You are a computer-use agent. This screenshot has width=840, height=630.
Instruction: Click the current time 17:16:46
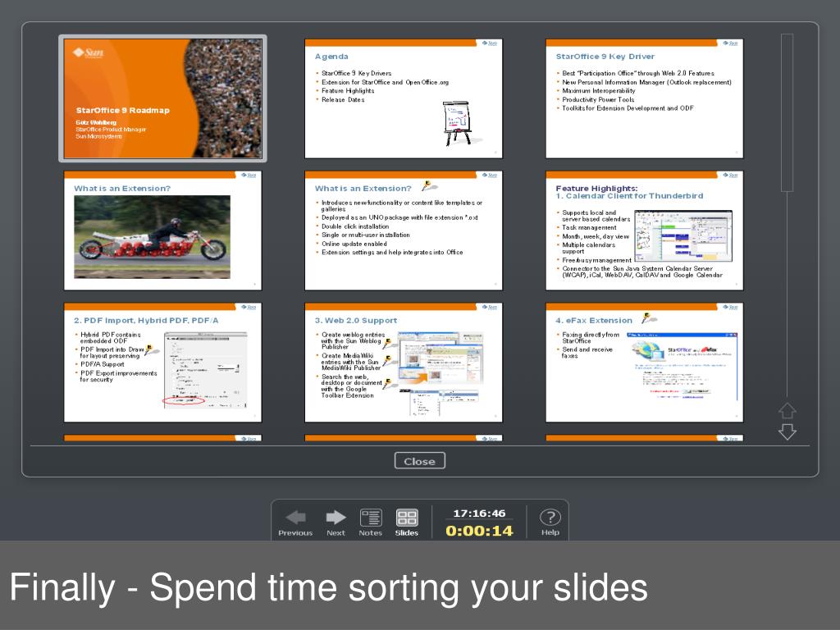[479, 514]
